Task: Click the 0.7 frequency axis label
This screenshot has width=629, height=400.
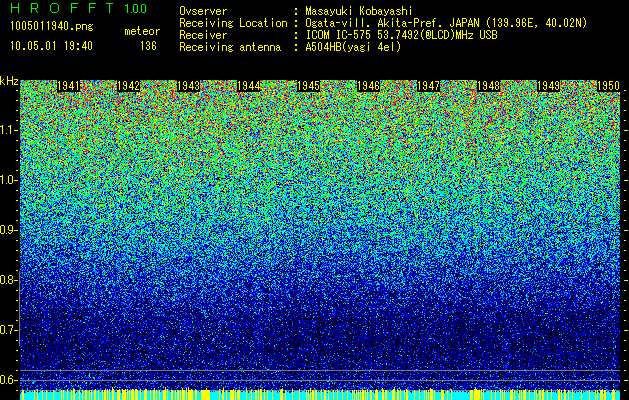Action: (x=8, y=330)
